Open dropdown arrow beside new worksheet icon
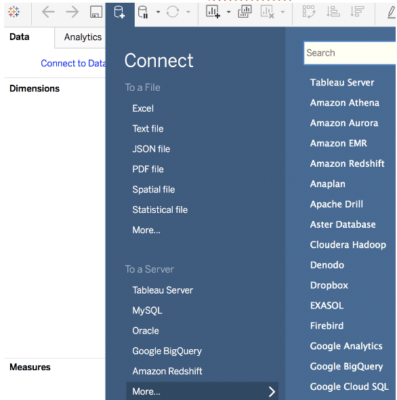 pyautogui.click(x=229, y=12)
